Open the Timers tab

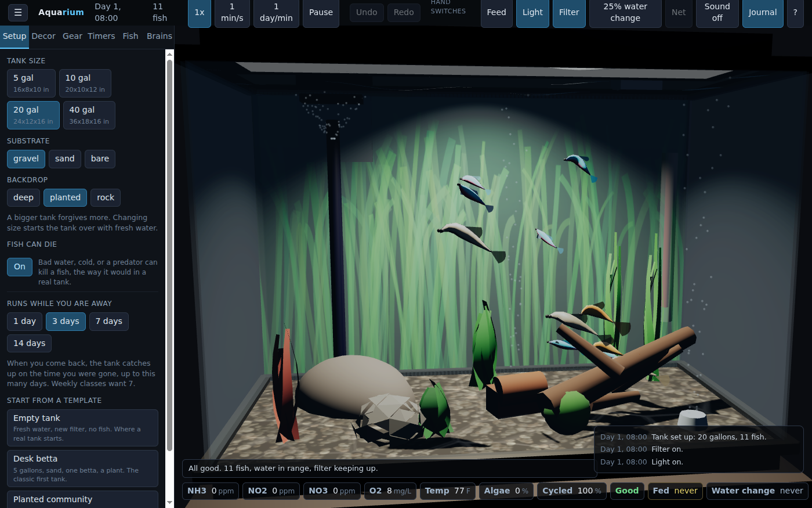[101, 36]
